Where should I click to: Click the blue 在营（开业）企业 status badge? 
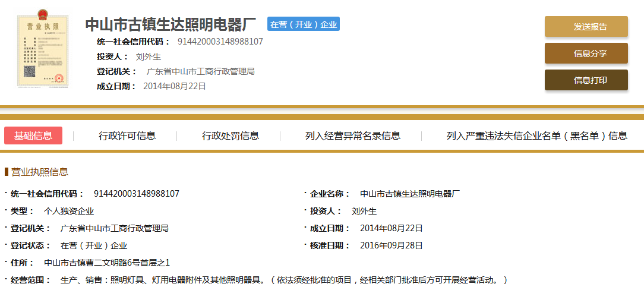pos(304,24)
